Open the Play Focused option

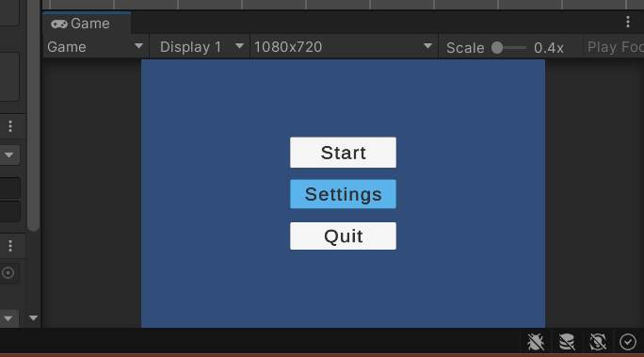coord(615,47)
